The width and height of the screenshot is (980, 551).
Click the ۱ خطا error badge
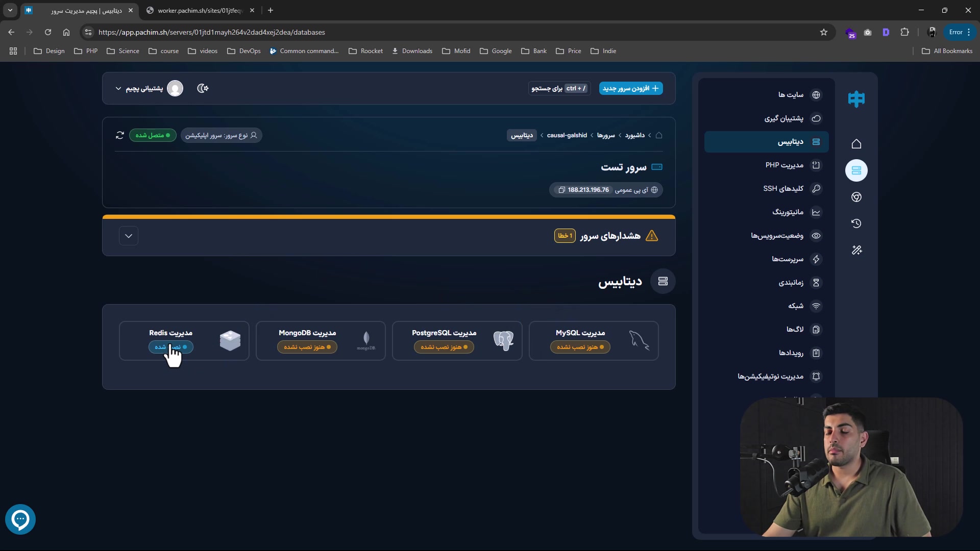pyautogui.click(x=565, y=236)
